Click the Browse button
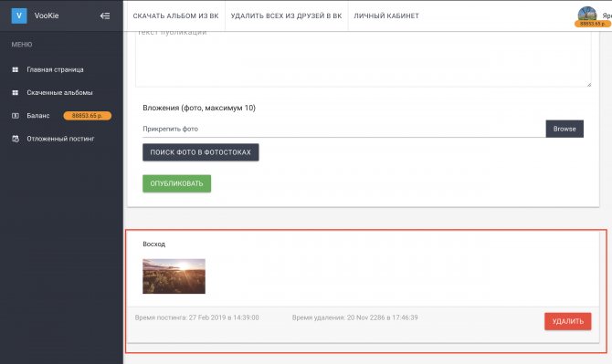Image resolution: width=612 pixels, height=364 pixels. pyautogui.click(x=565, y=129)
